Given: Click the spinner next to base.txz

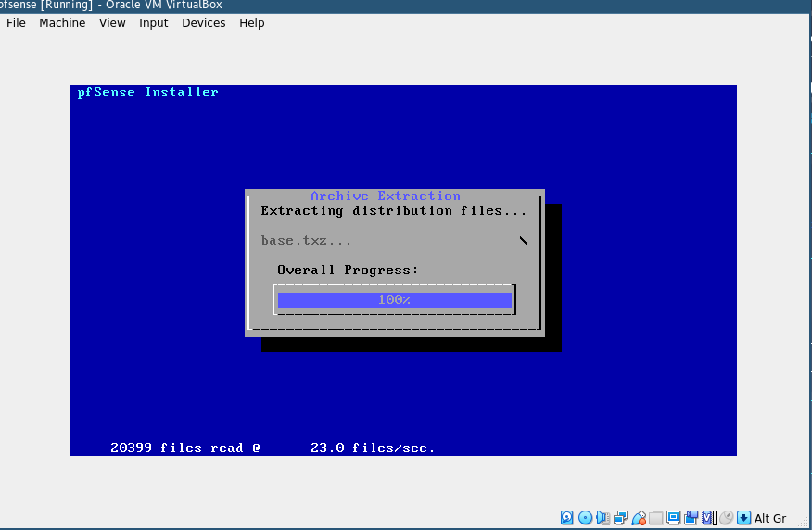Looking at the screenshot, I should click(523, 240).
